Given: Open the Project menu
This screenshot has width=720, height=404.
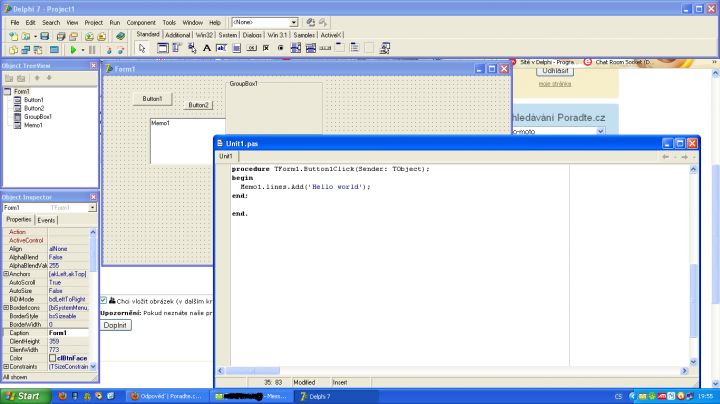Looking at the screenshot, I should 94,22.
